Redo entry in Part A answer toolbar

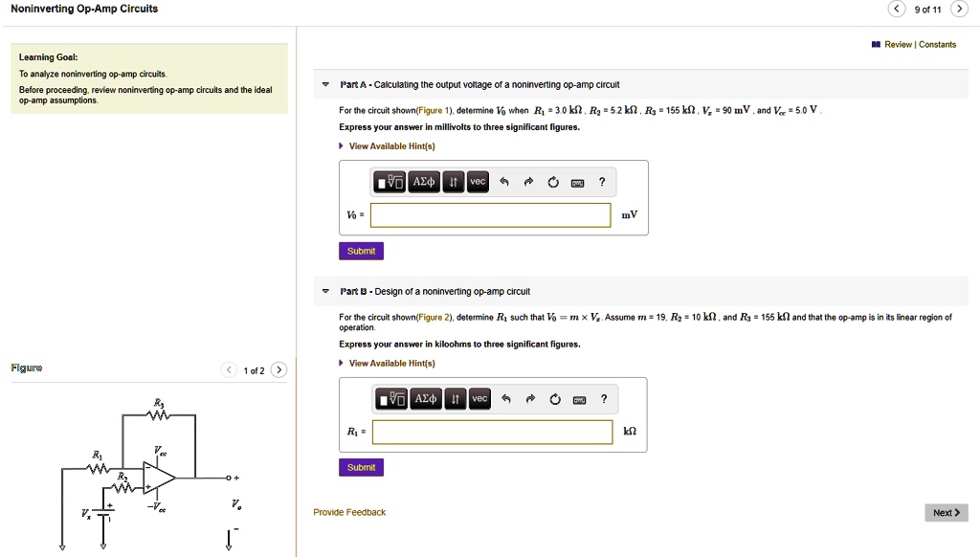click(x=528, y=182)
